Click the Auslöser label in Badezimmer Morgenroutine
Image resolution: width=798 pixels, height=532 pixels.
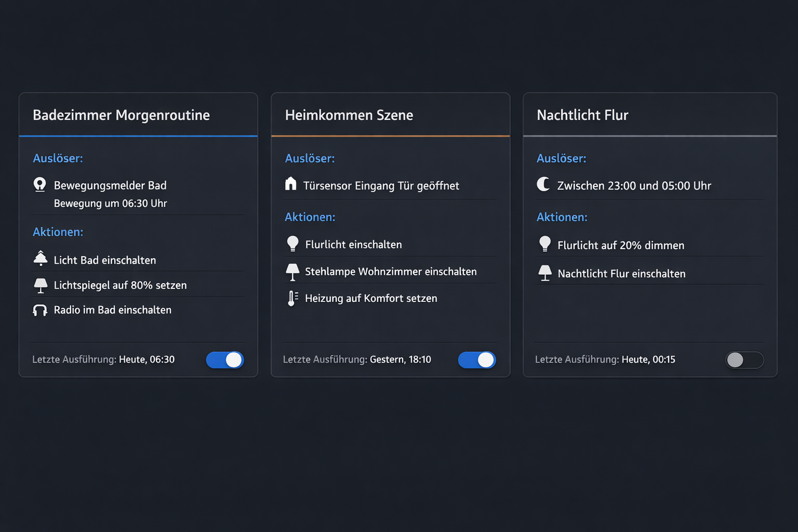click(x=58, y=158)
